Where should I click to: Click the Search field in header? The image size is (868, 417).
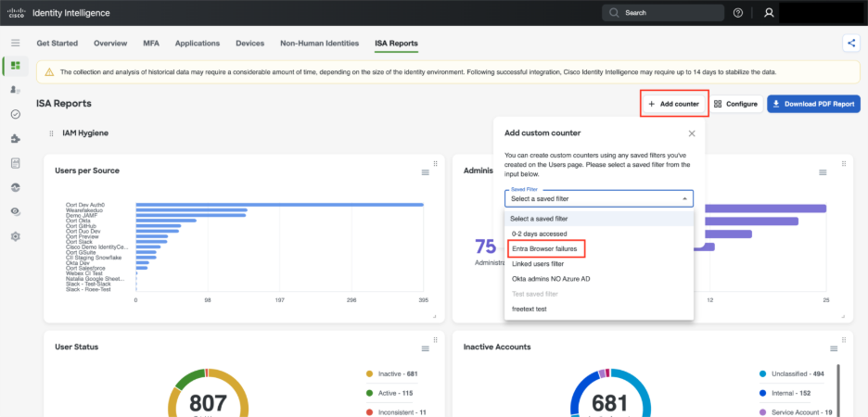662,13
